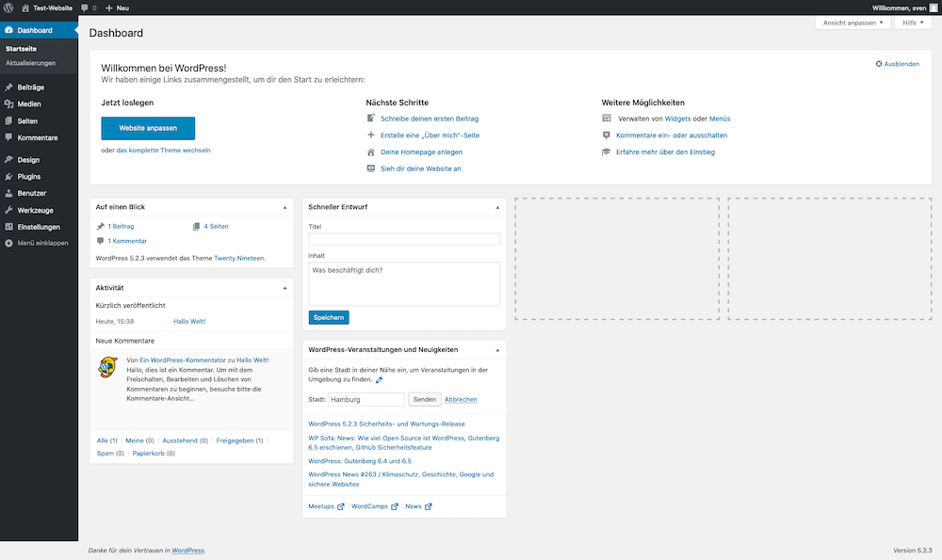Open WordPress: Gutenberg 6.4 und 6.5
The image size is (942, 560).
coord(360,461)
